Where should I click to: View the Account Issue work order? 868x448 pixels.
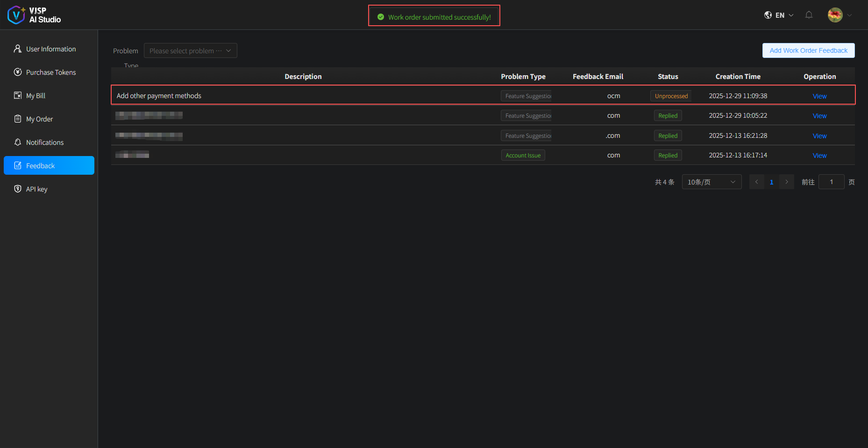point(819,156)
